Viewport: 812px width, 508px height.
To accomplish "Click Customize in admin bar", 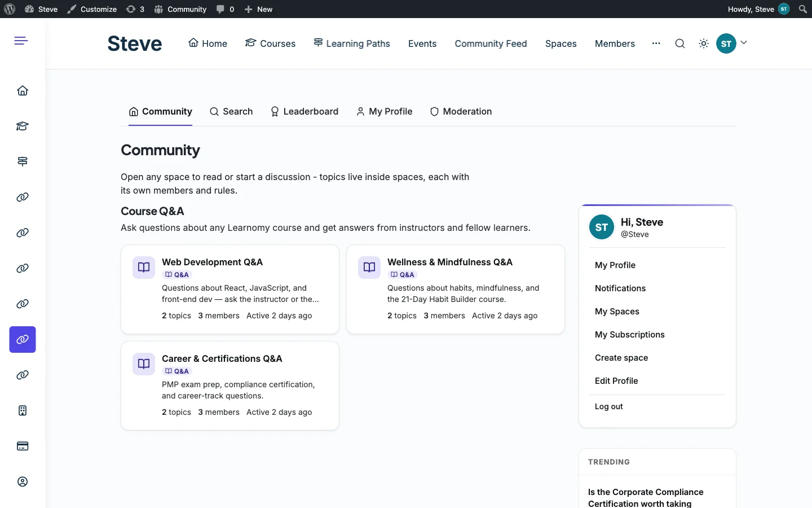I will 92,9.
